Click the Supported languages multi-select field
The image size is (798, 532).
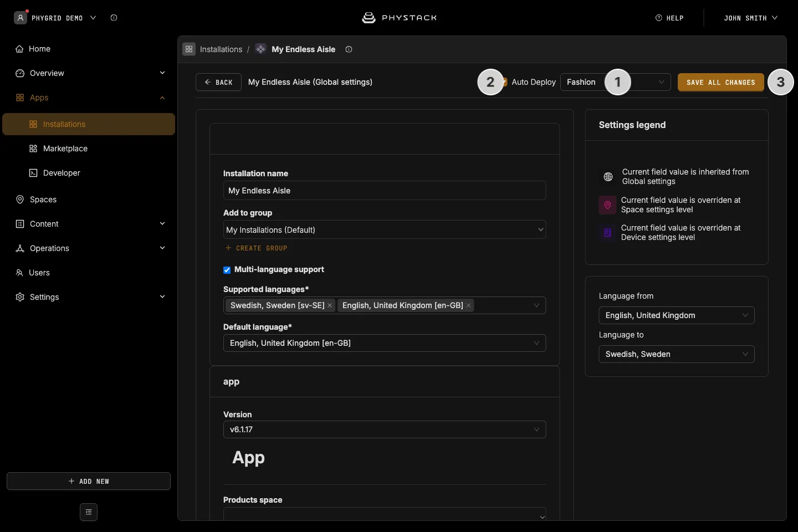click(385, 305)
